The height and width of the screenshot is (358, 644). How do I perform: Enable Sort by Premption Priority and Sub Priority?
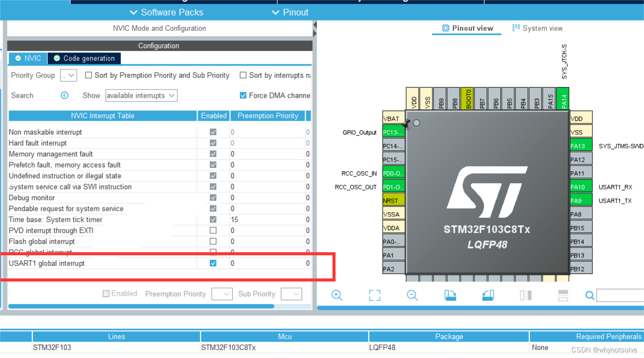pos(89,75)
